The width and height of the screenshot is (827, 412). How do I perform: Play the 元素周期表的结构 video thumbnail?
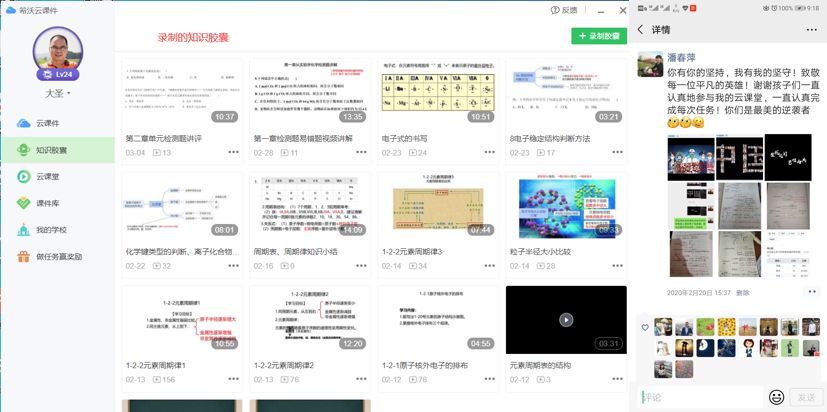pos(566,320)
